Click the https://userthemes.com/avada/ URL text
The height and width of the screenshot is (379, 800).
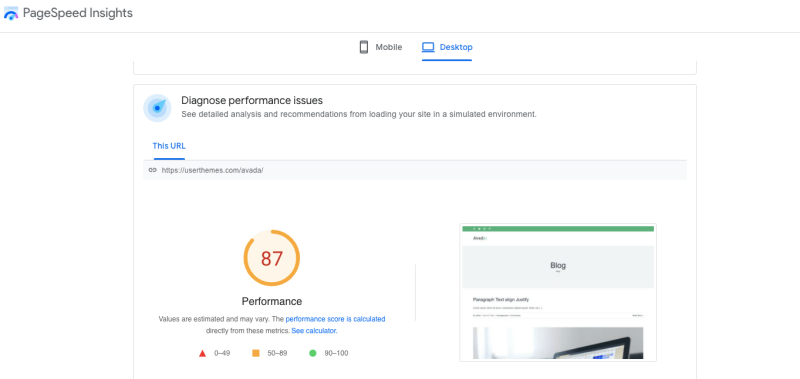coord(212,170)
